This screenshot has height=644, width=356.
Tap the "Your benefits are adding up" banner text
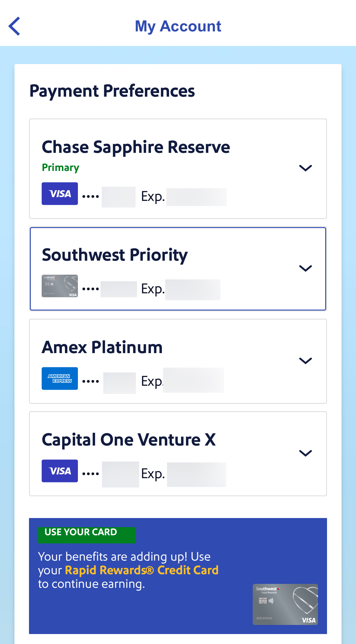point(124,556)
